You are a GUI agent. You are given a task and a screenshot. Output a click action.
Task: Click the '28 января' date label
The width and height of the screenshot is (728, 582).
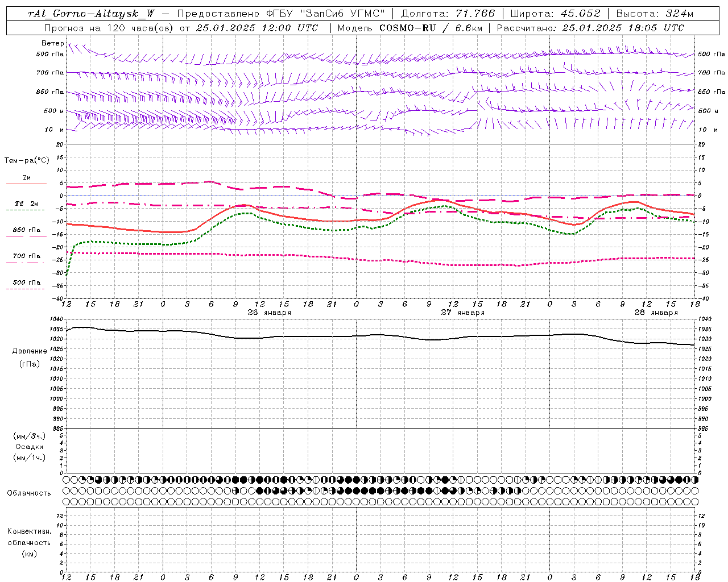(x=656, y=313)
